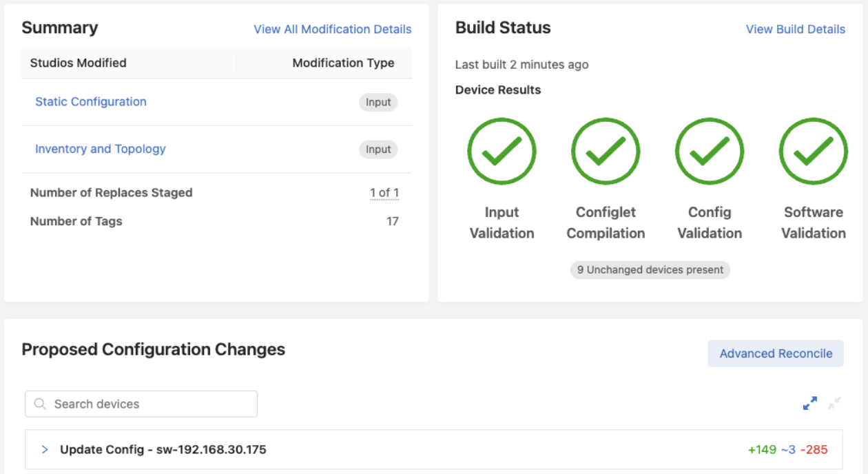
Task: Open the Inventory and Topology studio
Action: pyautogui.click(x=101, y=149)
